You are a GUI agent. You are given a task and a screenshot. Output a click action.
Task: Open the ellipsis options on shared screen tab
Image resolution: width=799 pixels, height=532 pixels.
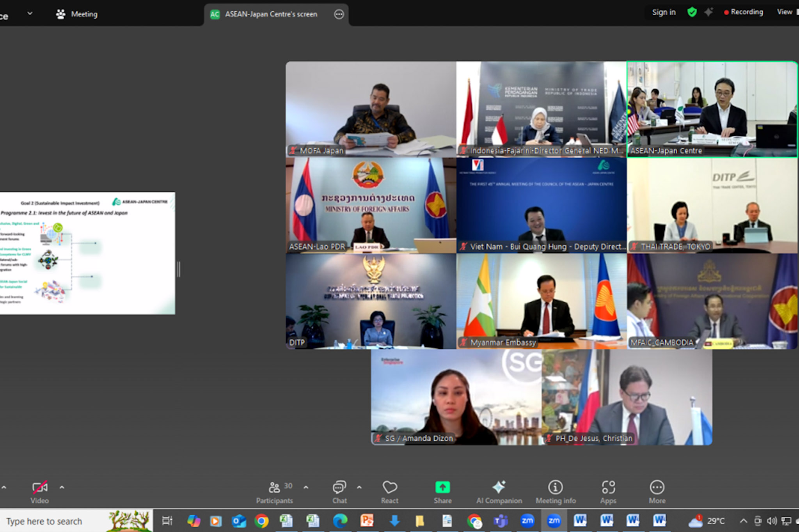(x=339, y=14)
